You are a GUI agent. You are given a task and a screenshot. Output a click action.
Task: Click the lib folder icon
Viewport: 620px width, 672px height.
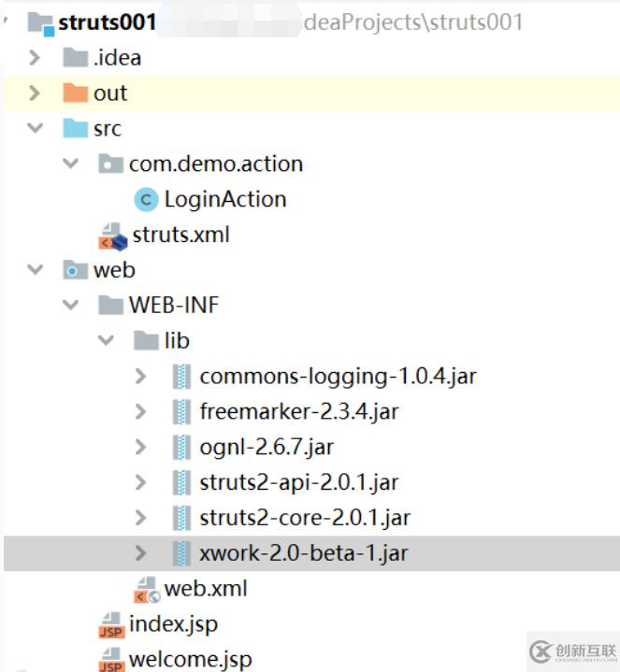[x=146, y=341]
